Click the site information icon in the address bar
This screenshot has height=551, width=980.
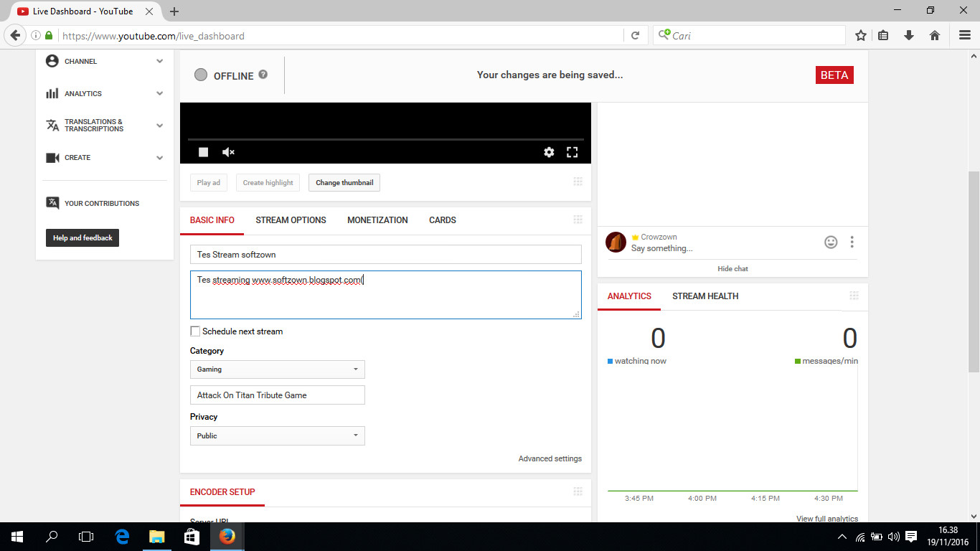click(x=36, y=35)
